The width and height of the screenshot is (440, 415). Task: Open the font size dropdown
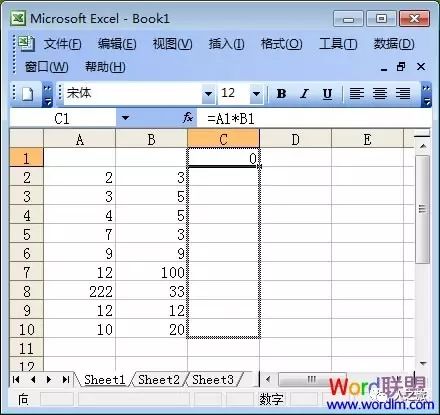pyautogui.click(x=256, y=94)
